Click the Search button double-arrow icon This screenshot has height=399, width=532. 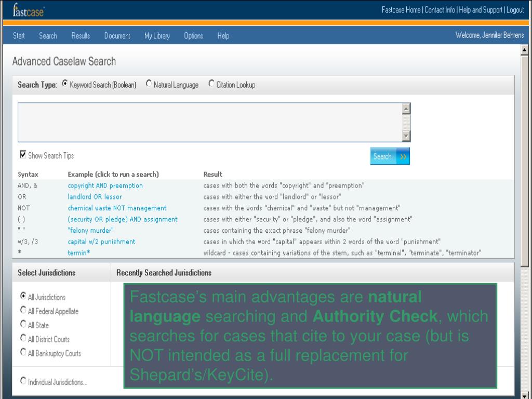(x=403, y=156)
